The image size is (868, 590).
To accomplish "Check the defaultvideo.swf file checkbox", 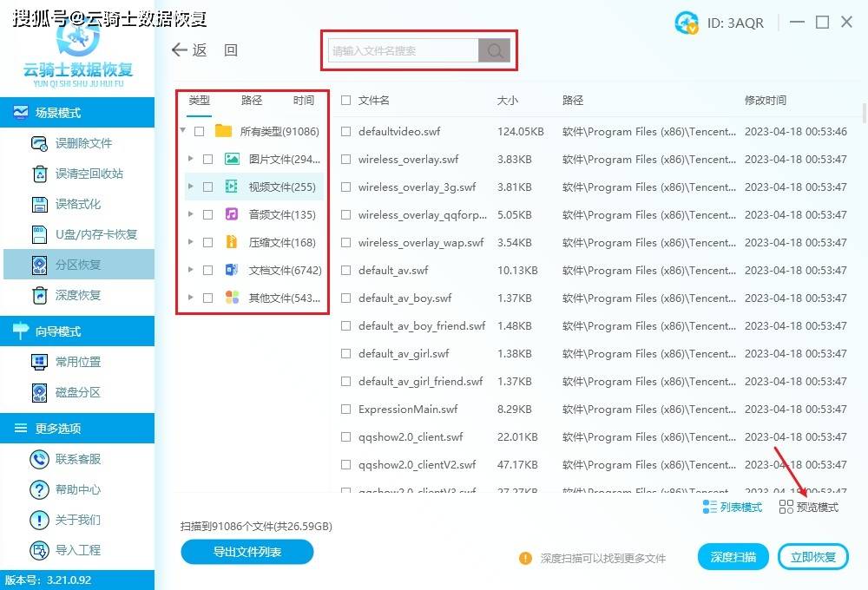I will tap(345, 131).
